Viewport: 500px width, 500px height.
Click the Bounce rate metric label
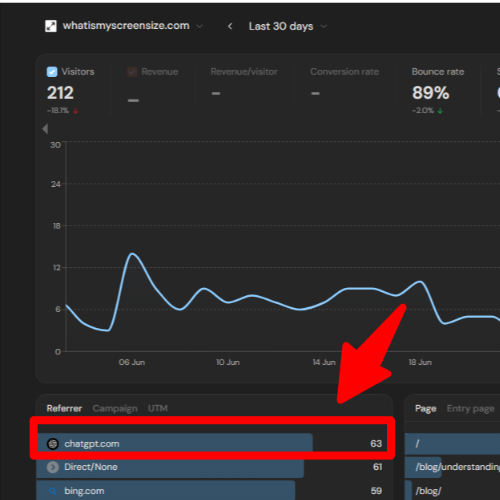pyautogui.click(x=438, y=72)
